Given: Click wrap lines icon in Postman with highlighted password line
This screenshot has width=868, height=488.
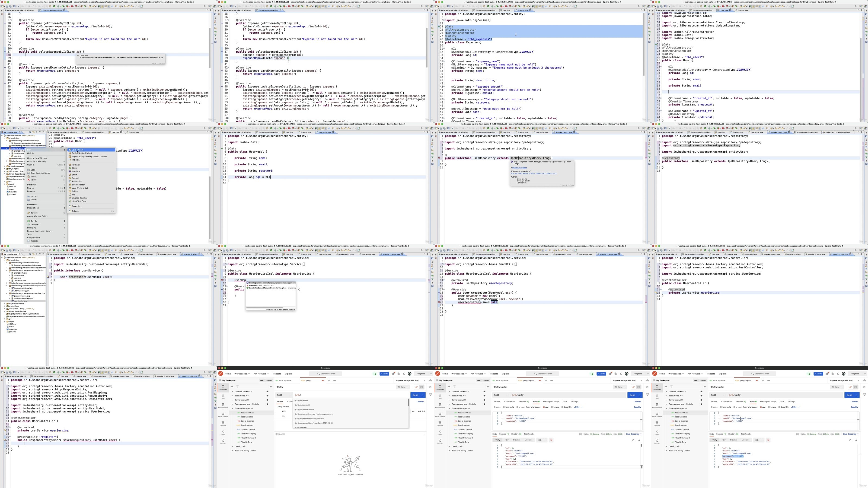Looking at the screenshot, I should (x=768, y=440).
